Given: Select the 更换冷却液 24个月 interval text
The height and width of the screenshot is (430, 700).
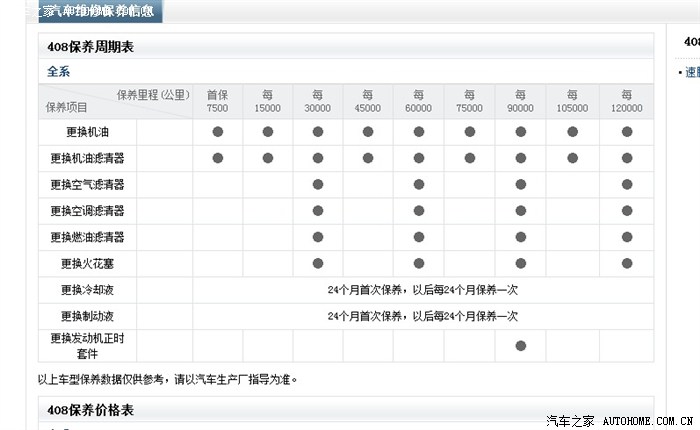Looking at the screenshot, I should (x=423, y=290).
